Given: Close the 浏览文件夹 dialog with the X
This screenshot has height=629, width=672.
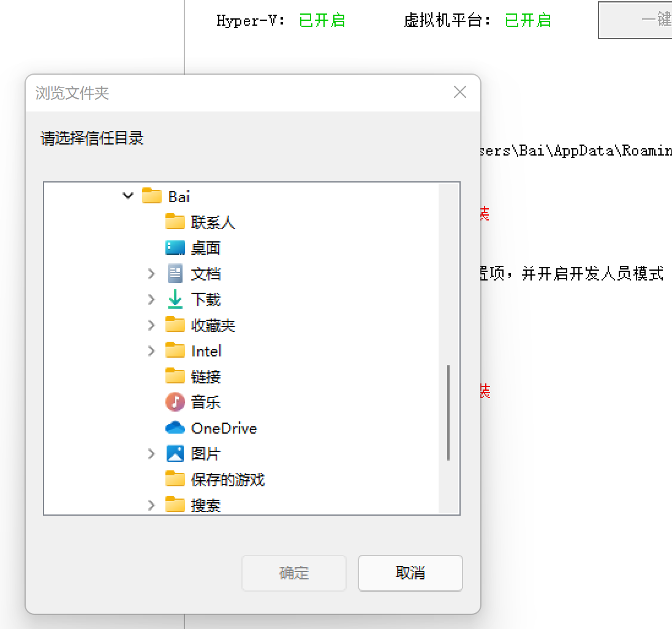Looking at the screenshot, I should (x=459, y=92).
